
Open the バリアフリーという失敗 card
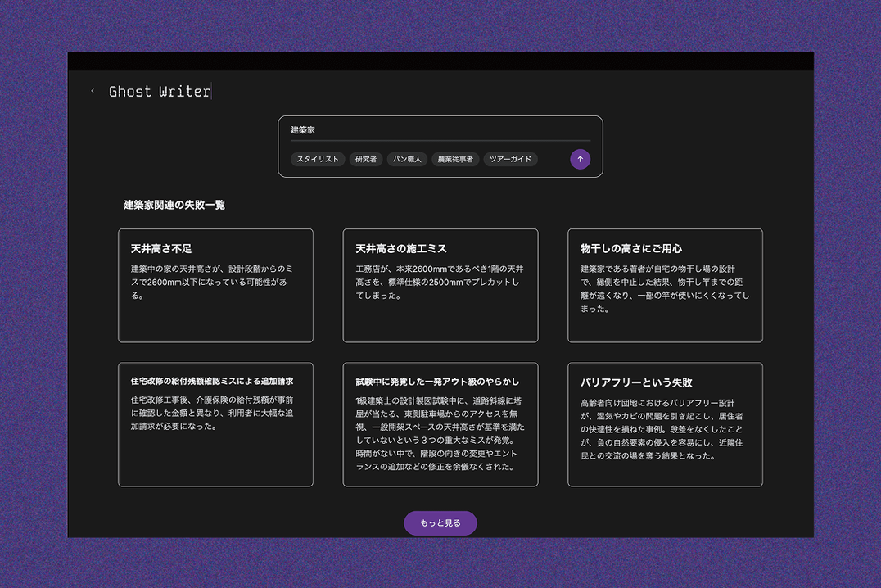[x=665, y=423]
